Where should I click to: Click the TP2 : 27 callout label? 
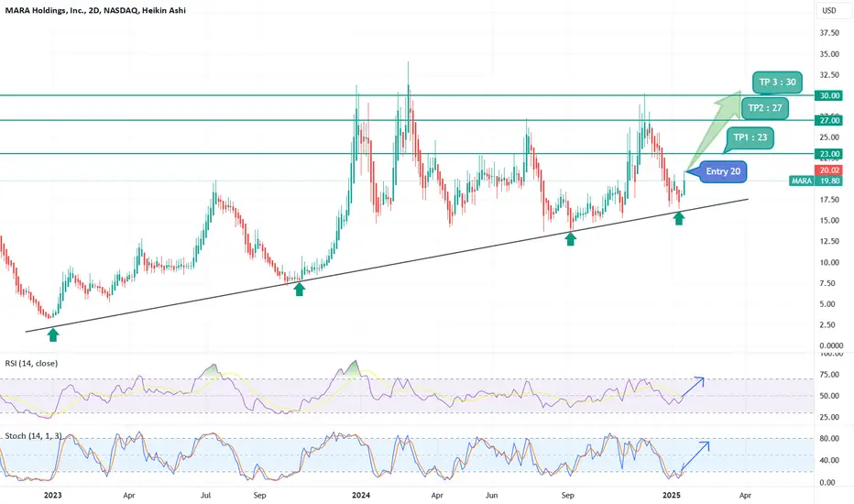pyautogui.click(x=765, y=108)
